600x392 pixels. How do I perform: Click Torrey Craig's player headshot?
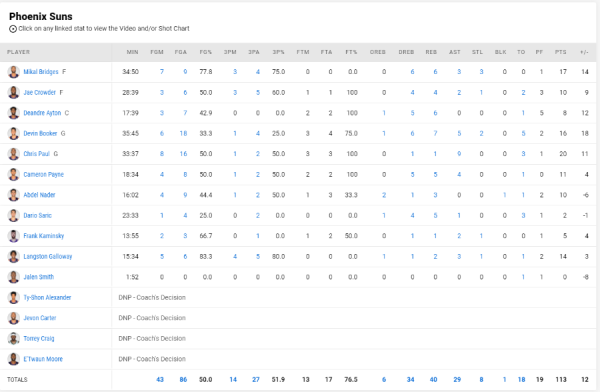13,338
